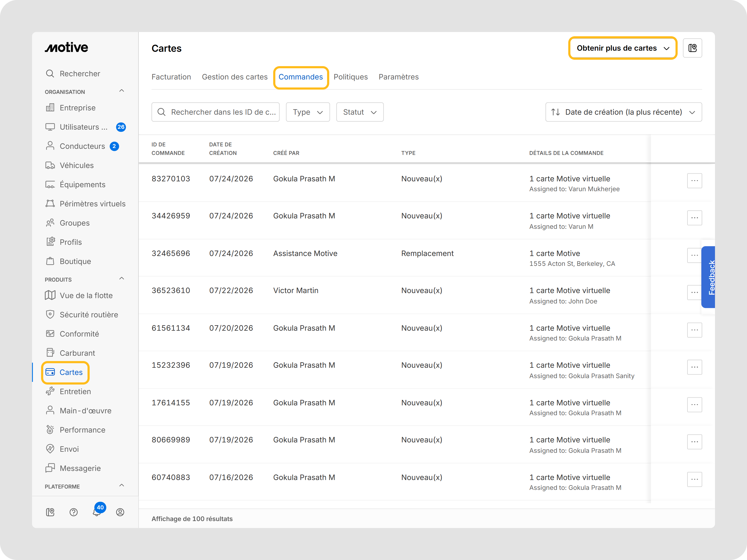
Task: Click order ID 36523610
Action: tap(171, 291)
